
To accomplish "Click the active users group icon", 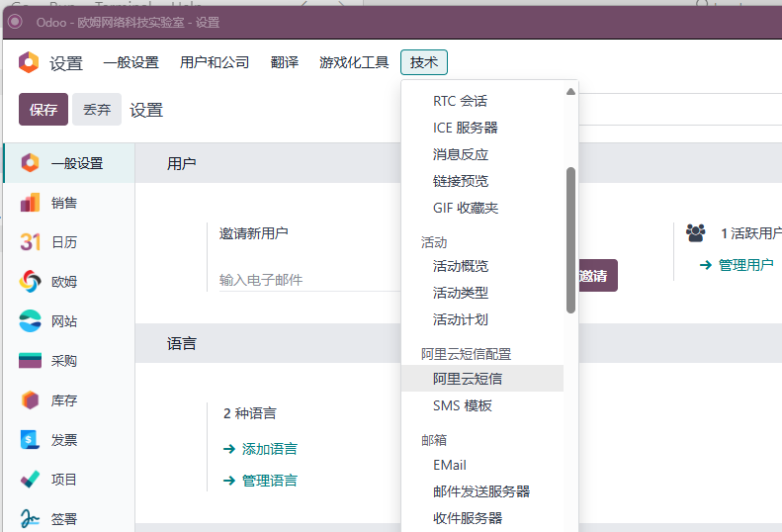I will (x=696, y=232).
